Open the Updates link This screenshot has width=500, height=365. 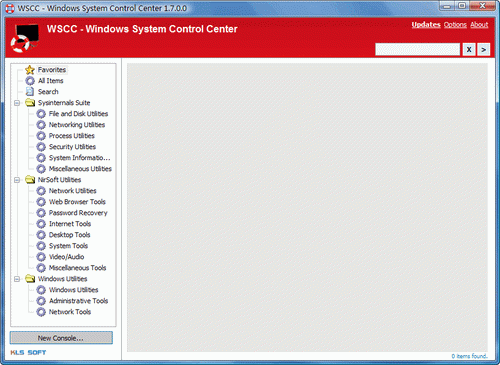pos(426,25)
